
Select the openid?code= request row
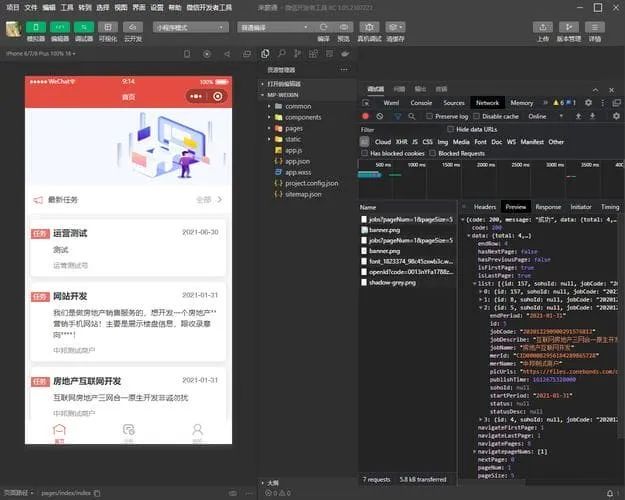(x=407, y=272)
